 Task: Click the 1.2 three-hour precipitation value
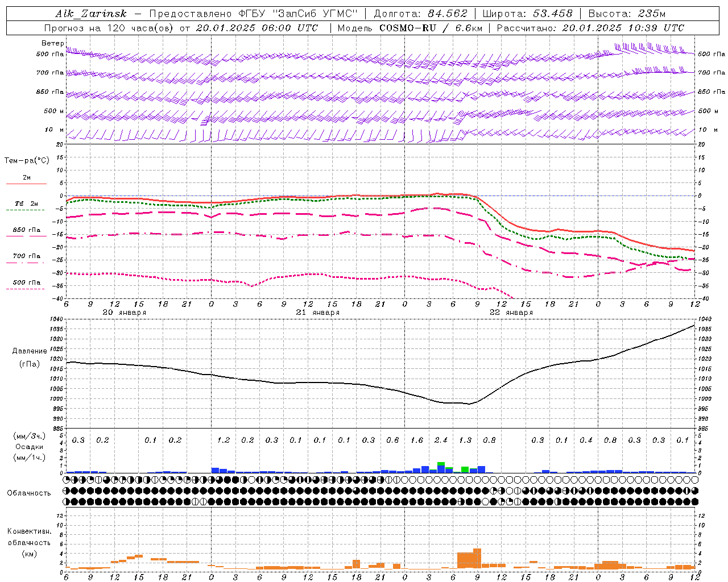click(224, 440)
